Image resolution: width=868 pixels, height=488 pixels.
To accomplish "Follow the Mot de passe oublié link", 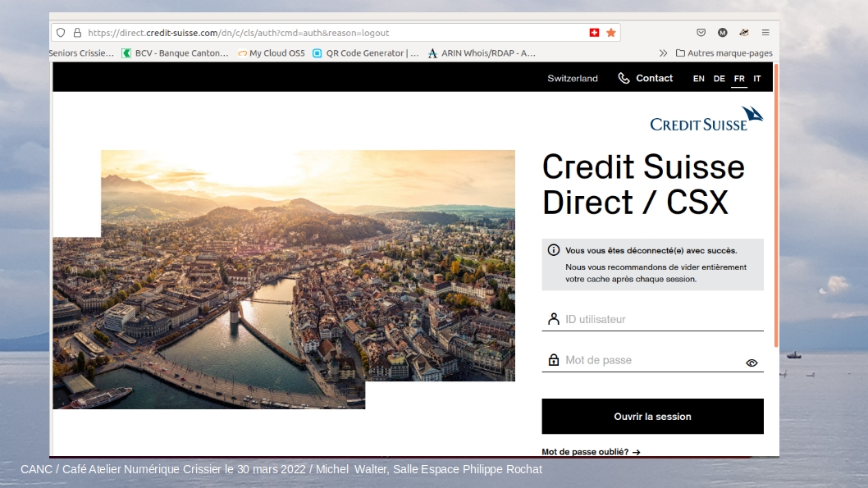I will [x=591, y=451].
